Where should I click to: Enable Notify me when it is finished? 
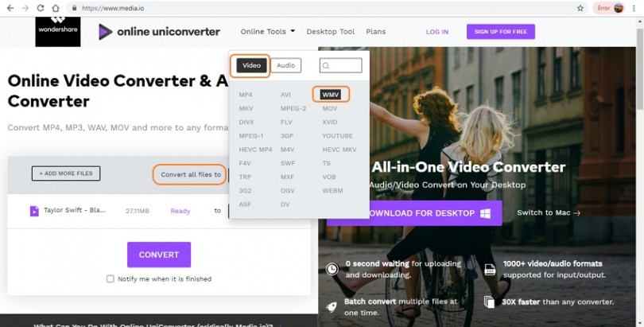click(x=110, y=279)
